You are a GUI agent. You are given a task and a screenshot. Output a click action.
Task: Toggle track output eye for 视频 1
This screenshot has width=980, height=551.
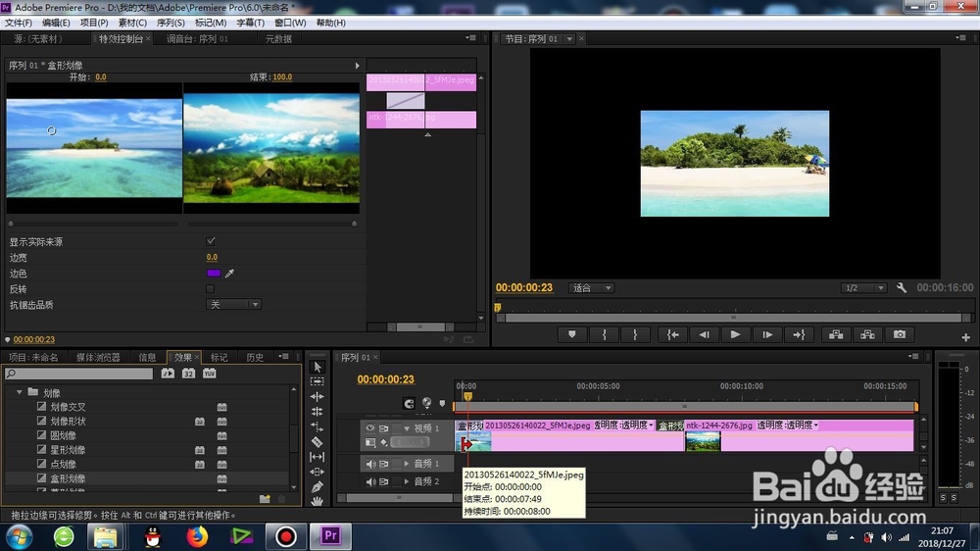click(x=370, y=428)
